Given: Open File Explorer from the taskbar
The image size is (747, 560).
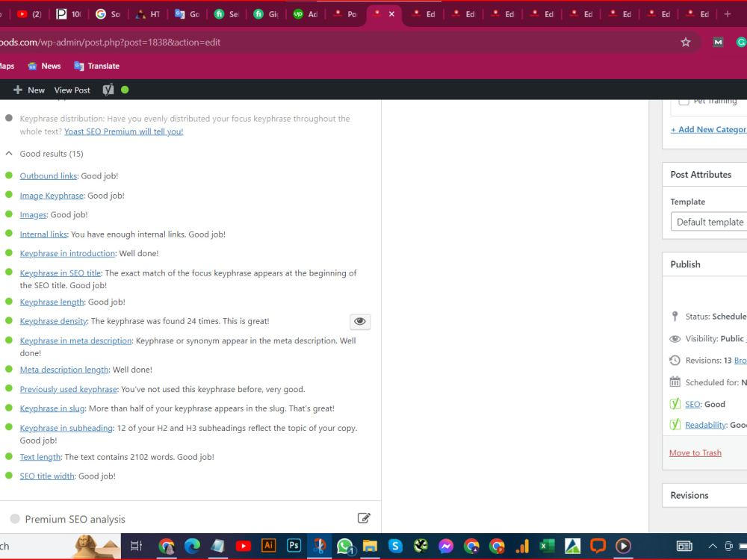Looking at the screenshot, I should pyautogui.click(x=370, y=546).
